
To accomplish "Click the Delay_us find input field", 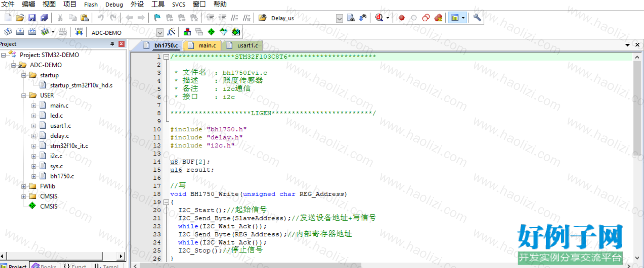I will click(302, 18).
